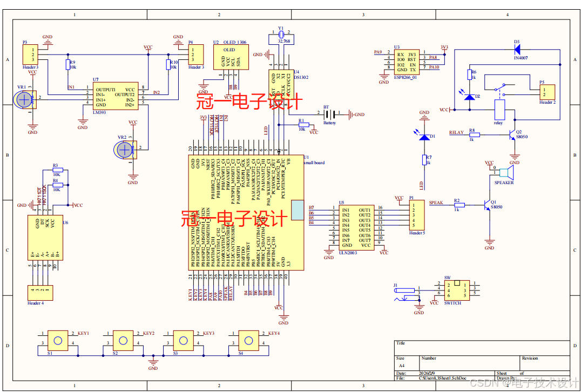Click the 'RELAY' net label beside R8

click(x=456, y=133)
